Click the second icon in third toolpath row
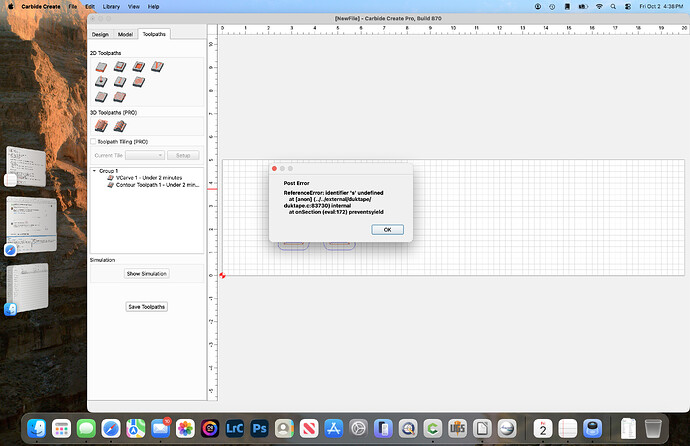The image size is (690, 446). tap(120, 97)
